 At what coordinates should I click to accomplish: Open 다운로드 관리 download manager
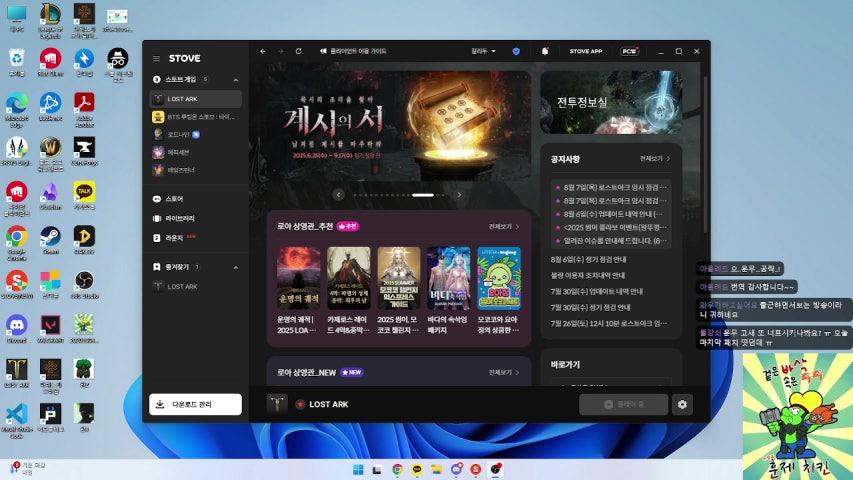(195, 404)
